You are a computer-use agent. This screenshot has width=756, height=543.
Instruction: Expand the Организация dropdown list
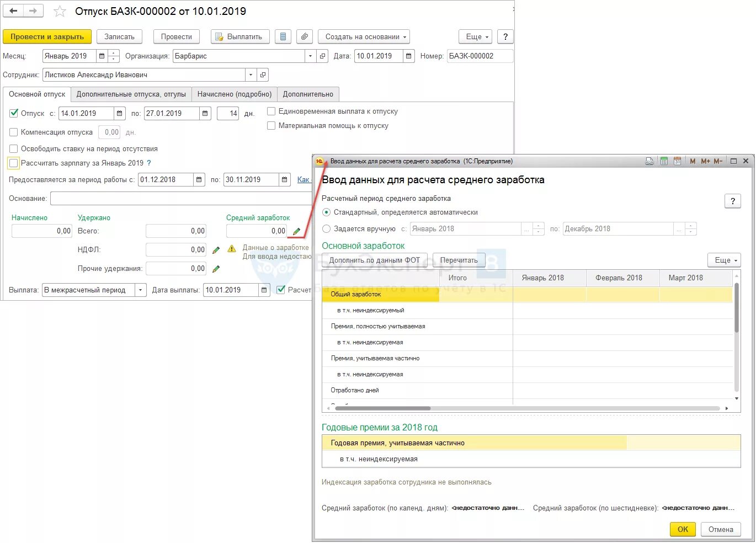(x=310, y=56)
